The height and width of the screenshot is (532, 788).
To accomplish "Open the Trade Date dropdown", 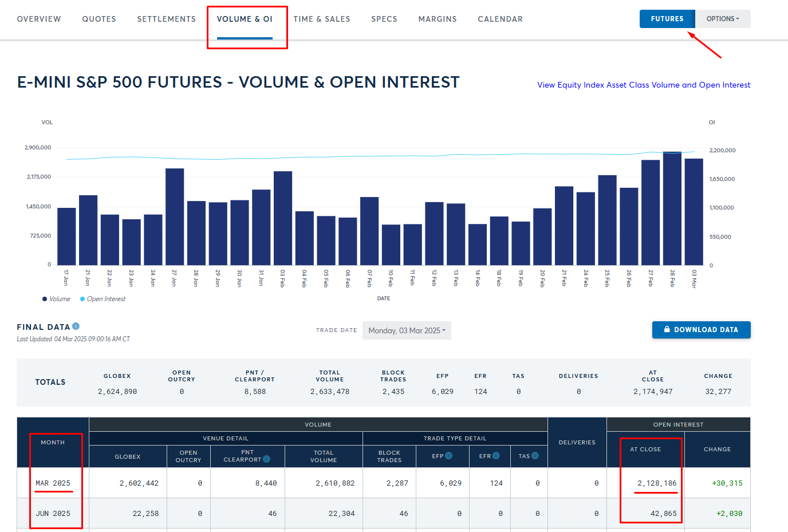I will pyautogui.click(x=407, y=330).
